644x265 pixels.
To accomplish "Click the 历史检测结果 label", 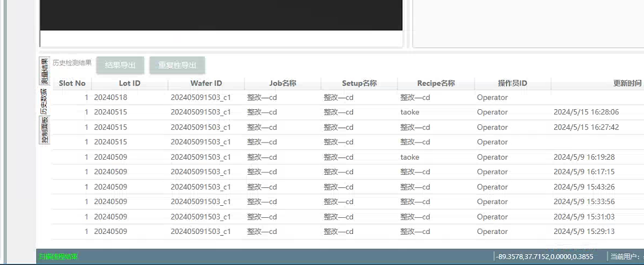I will tap(72, 63).
